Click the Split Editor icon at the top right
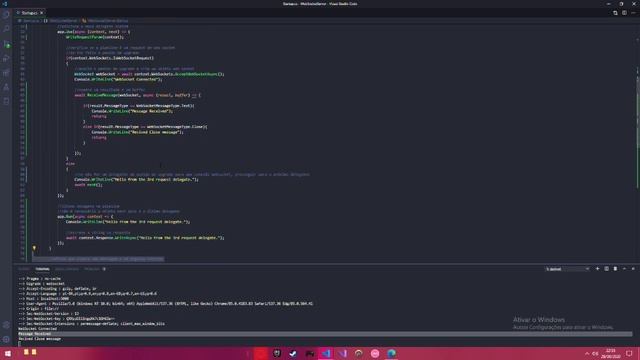Viewport: 640px width, 360px height. coord(624,13)
